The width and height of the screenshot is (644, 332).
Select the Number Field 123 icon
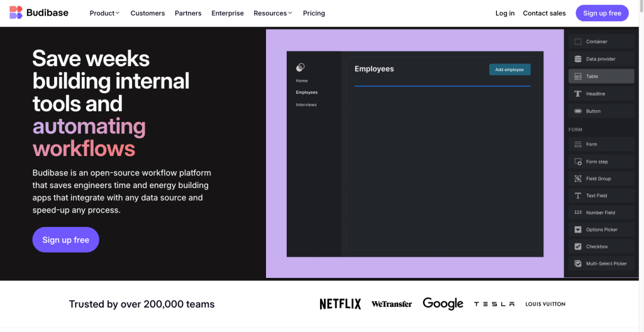point(578,213)
